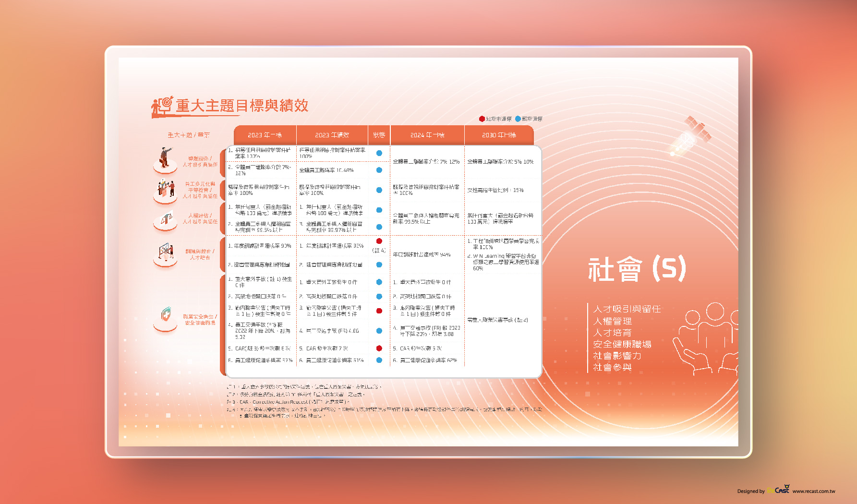
Task: Click the red 未達標 legend dot
Action: pos(482,119)
